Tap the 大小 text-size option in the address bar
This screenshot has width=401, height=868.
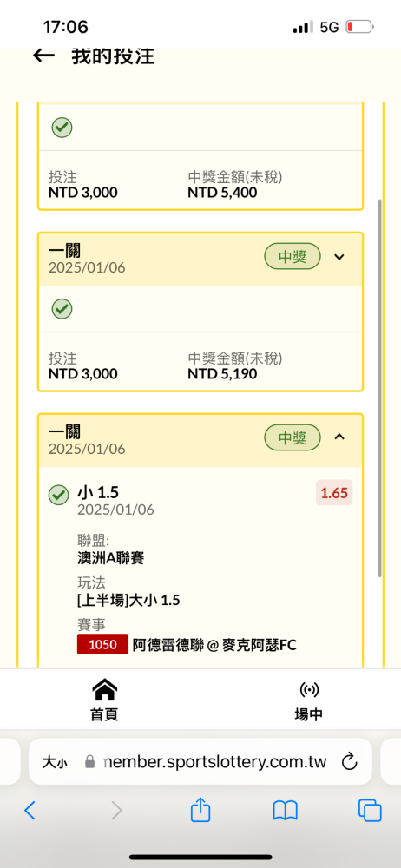pyautogui.click(x=55, y=762)
